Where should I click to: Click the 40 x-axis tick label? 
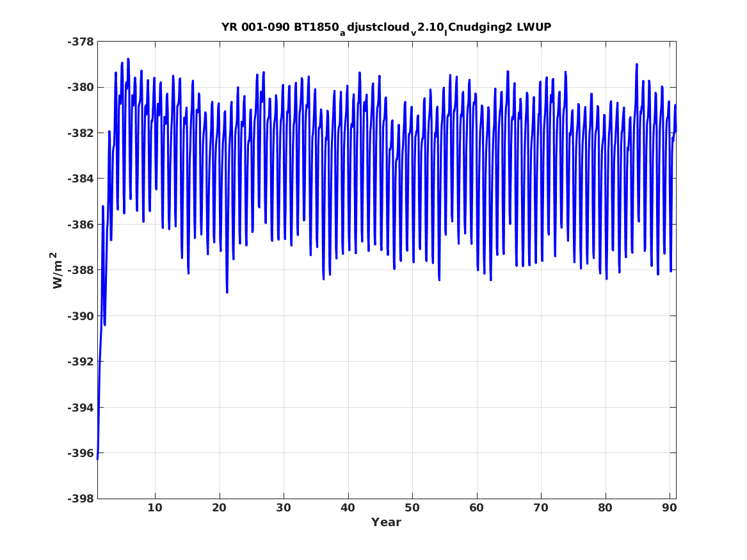348,508
